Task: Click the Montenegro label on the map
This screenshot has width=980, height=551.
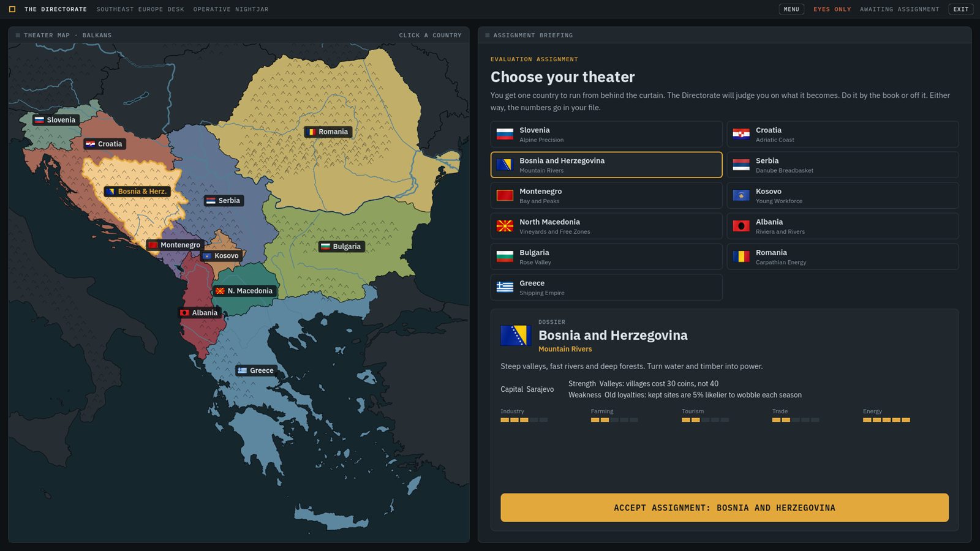Action: [175, 245]
